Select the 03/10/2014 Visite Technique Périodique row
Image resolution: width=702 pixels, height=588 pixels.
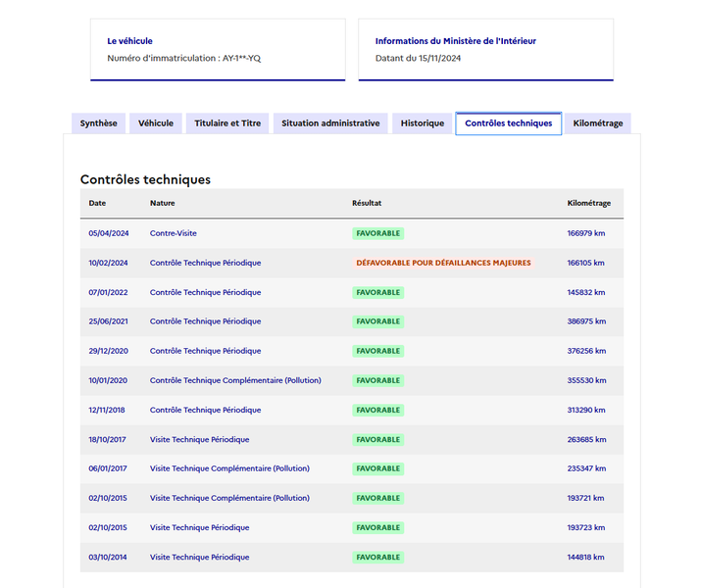tap(352, 558)
